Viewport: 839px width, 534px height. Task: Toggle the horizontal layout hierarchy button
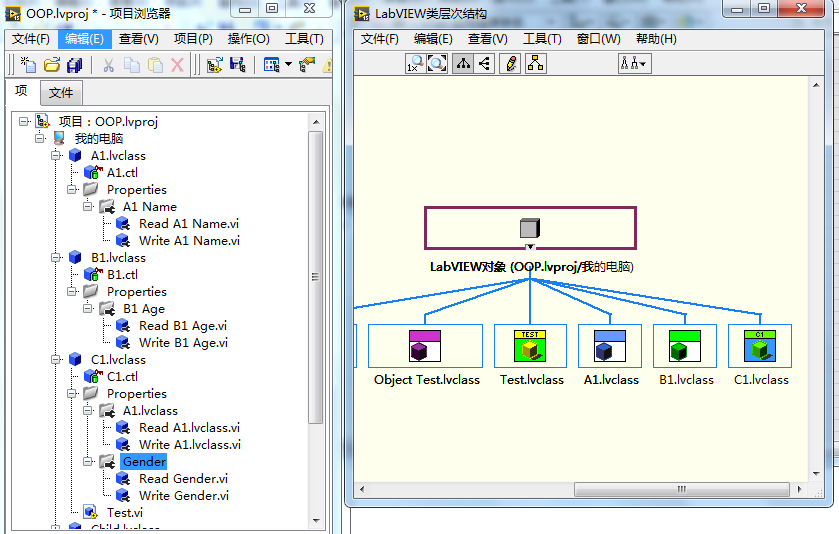[x=484, y=64]
